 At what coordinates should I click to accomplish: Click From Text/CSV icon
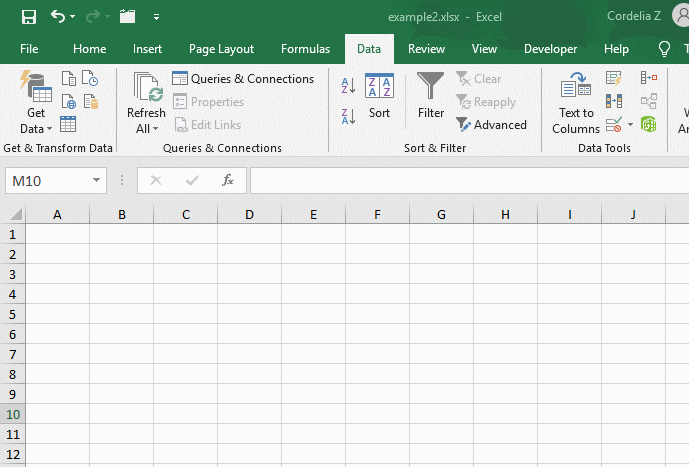[x=69, y=79]
